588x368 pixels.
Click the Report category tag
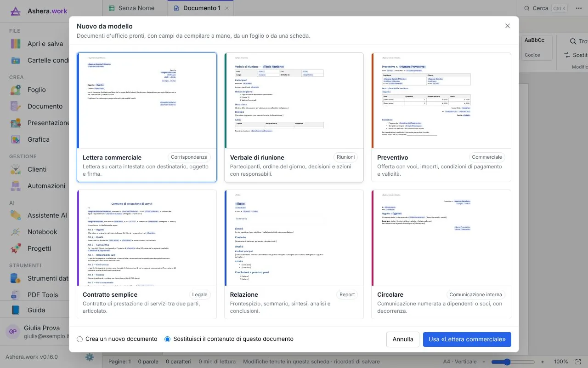pos(347,295)
